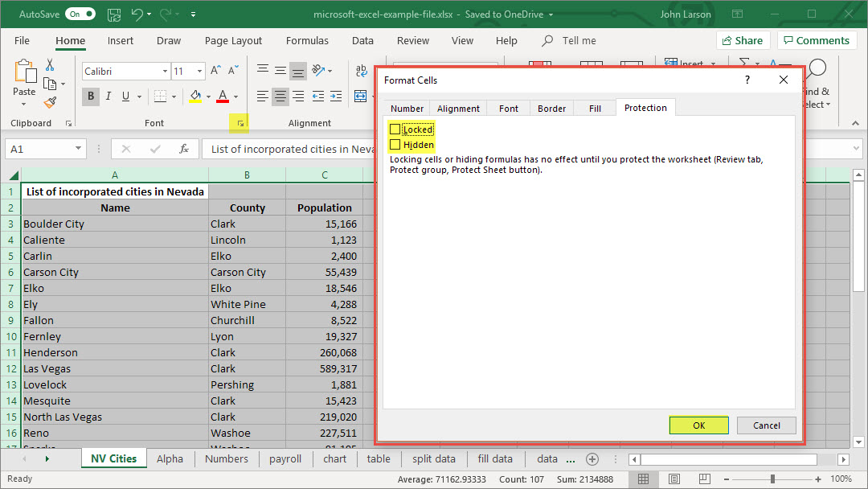Apply Italic formatting

coord(108,97)
